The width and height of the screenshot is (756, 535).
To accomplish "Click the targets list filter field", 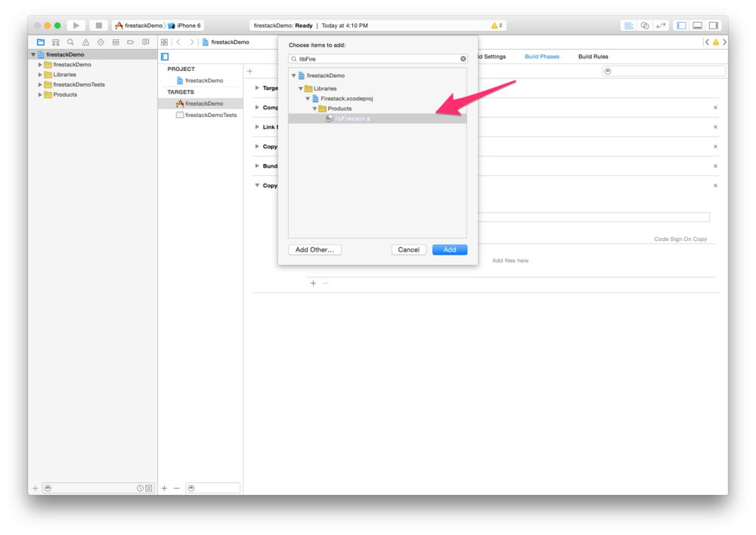I will 212,488.
